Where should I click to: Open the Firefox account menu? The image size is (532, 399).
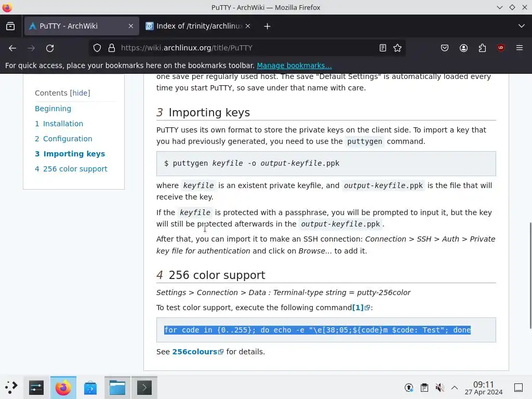(x=463, y=48)
